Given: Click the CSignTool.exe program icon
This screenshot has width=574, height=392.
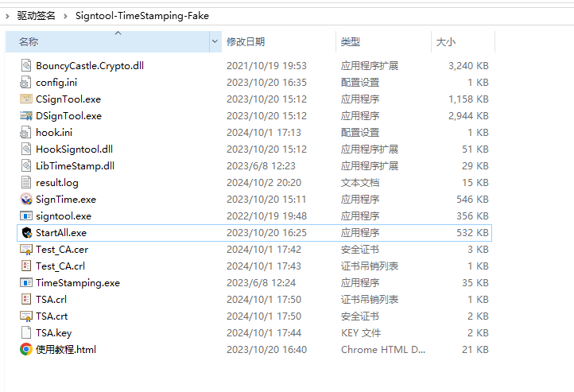Looking at the screenshot, I should (x=26, y=99).
